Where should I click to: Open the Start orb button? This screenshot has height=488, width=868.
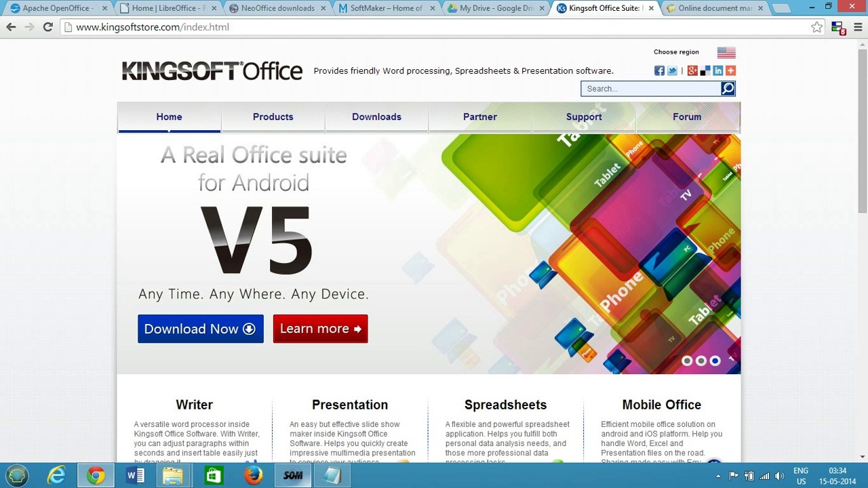pos(17,475)
